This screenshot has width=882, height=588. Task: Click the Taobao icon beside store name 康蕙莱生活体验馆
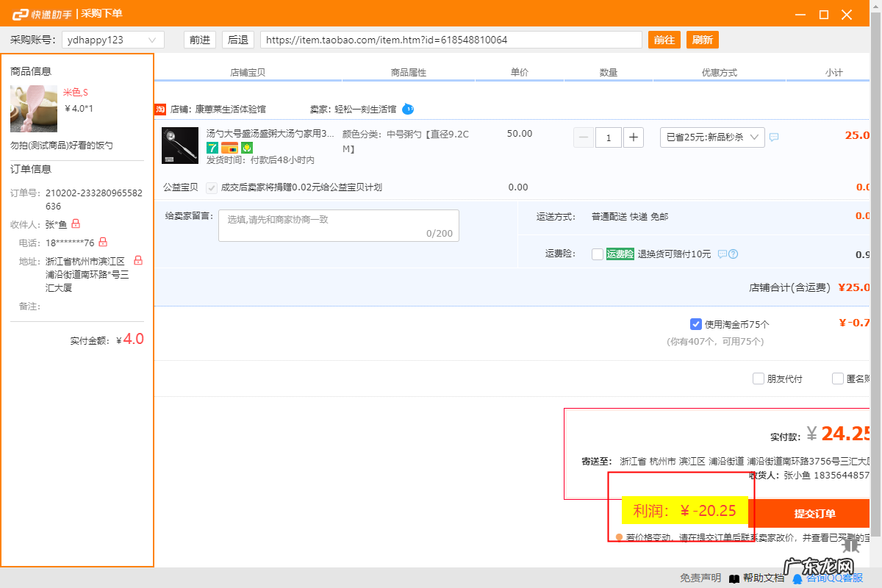[160, 109]
